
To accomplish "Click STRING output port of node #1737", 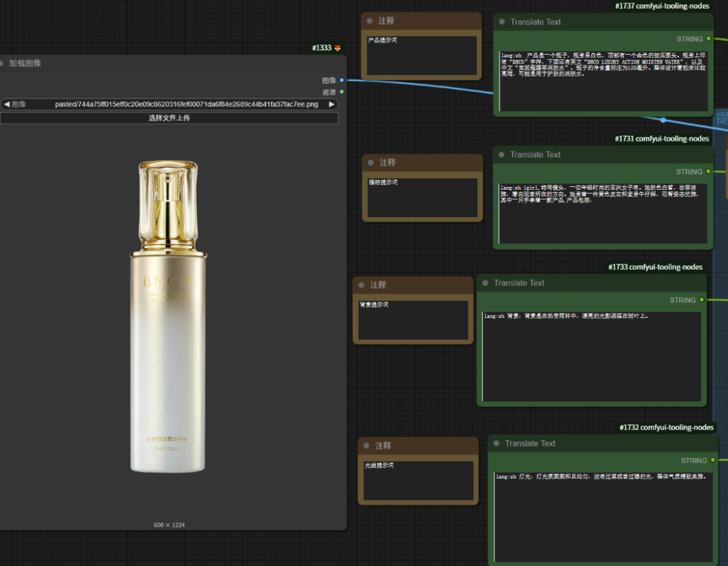I will pos(708,38).
